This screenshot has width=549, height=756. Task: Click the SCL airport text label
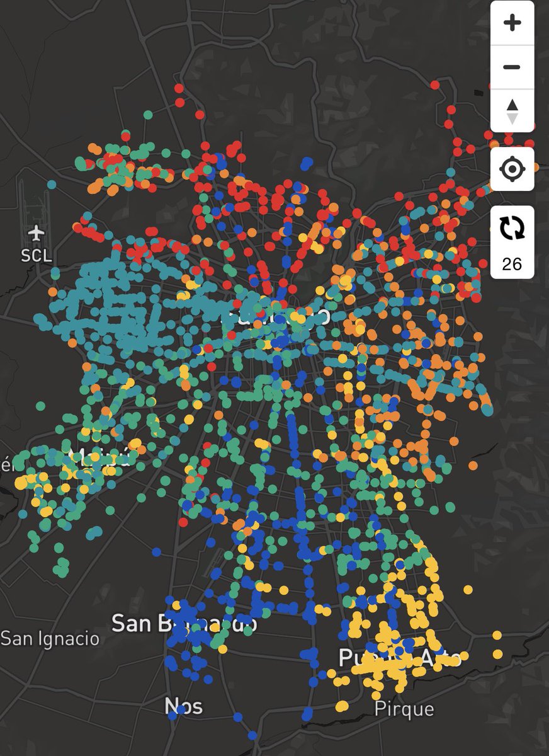pos(36,256)
